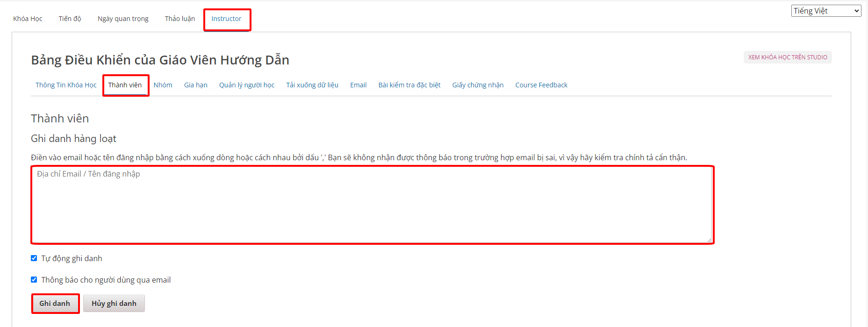Go to Quản lý người học
This screenshot has width=868, height=327.
[246, 85]
